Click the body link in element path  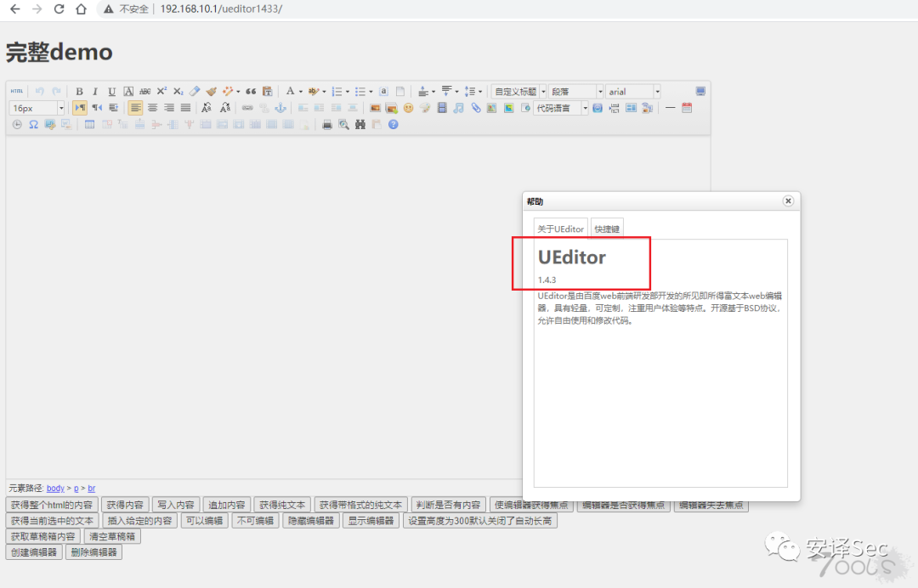[x=55, y=488]
